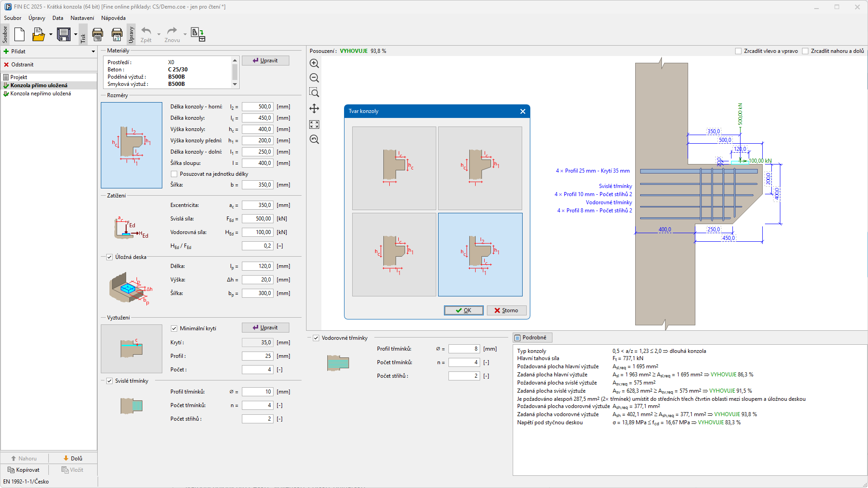The height and width of the screenshot is (488, 868).
Task: Toggle Posuzovat na jednotku délky checkbox
Action: click(174, 174)
